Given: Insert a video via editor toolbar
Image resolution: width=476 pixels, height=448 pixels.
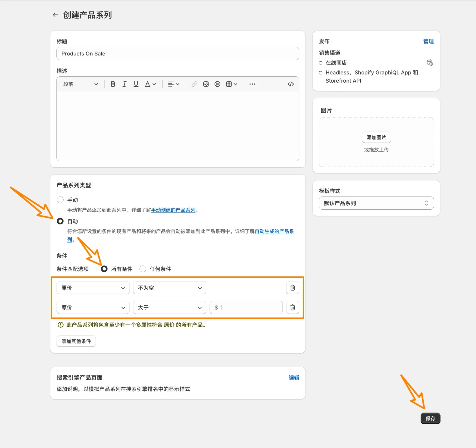Looking at the screenshot, I should pyautogui.click(x=217, y=84).
